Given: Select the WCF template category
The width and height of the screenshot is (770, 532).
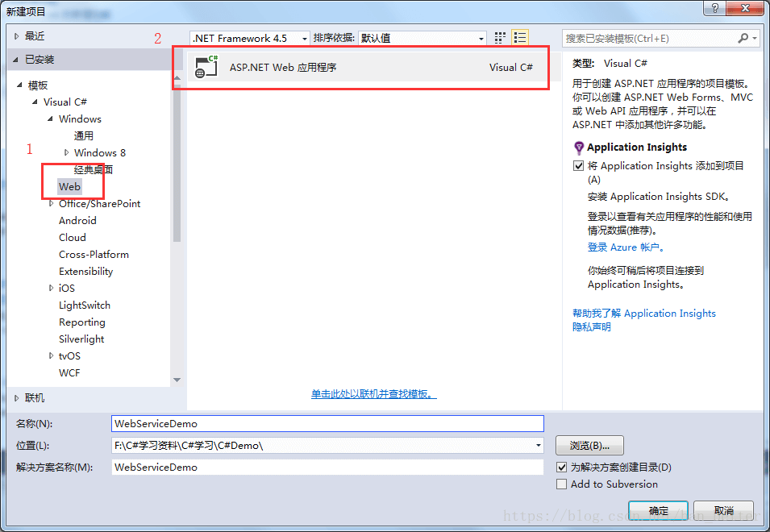Looking at the screenshot, I should [x=69, y=373].
